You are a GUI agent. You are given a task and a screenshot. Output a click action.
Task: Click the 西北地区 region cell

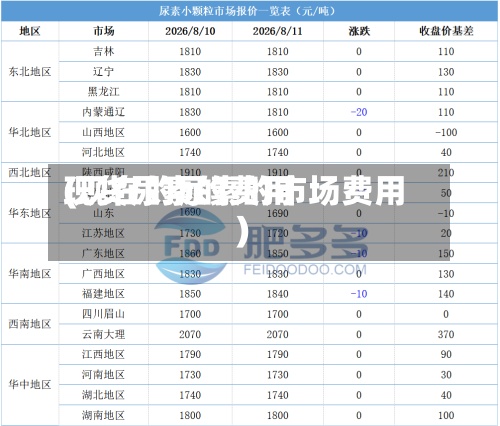click(x=30, y=173)
